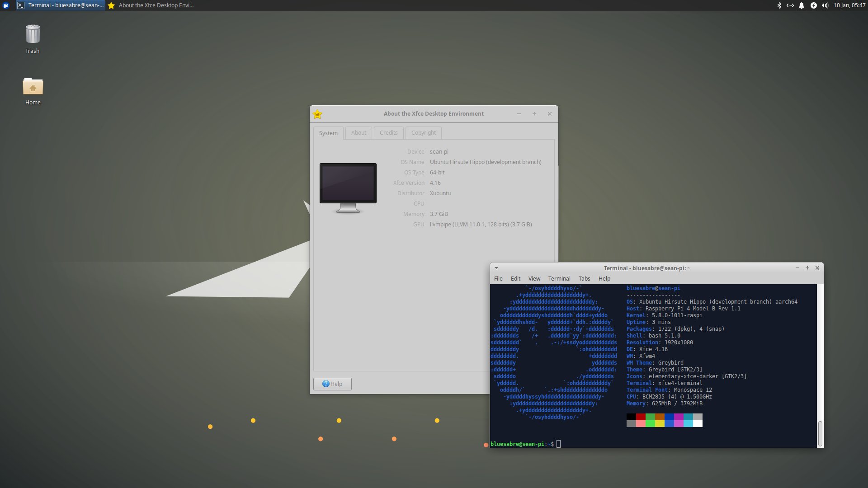This screenshot has width=868, height=488.
Task: Click the Help button in About dialog
Action: coord(332,384)
